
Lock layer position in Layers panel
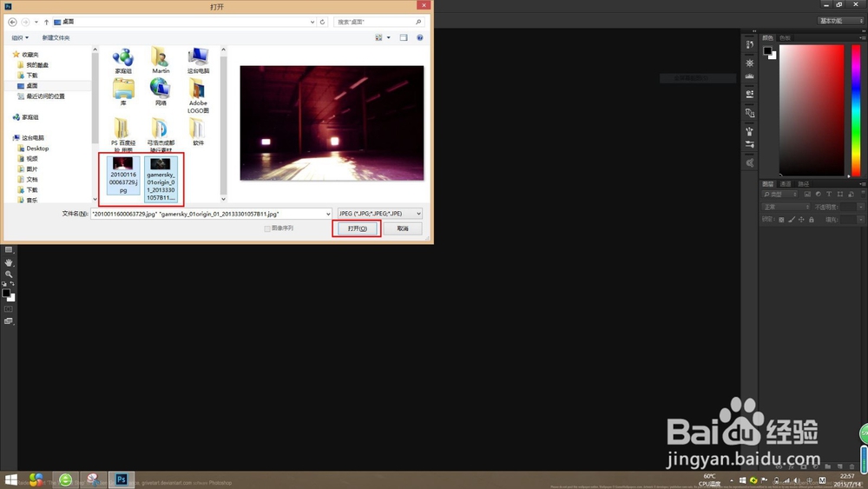pos(801,220)
